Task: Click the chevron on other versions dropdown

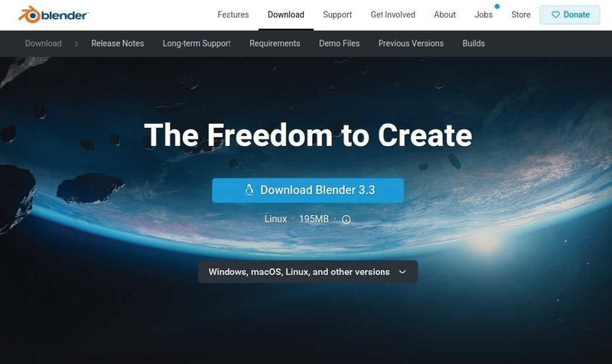Action: click(402, 272)
